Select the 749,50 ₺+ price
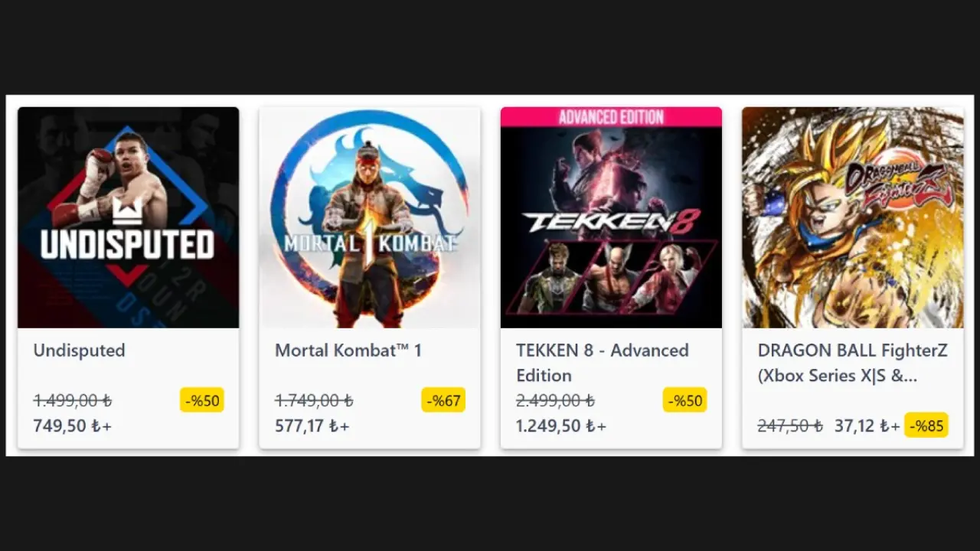This screenshot has width=980, height=551. click(73, 426)
